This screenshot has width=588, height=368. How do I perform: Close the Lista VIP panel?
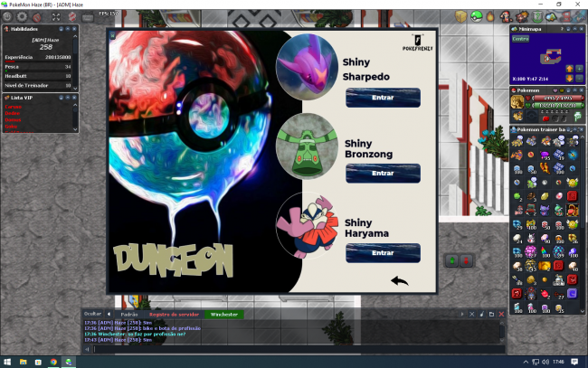pyautogui.click(x=74, y=98)
